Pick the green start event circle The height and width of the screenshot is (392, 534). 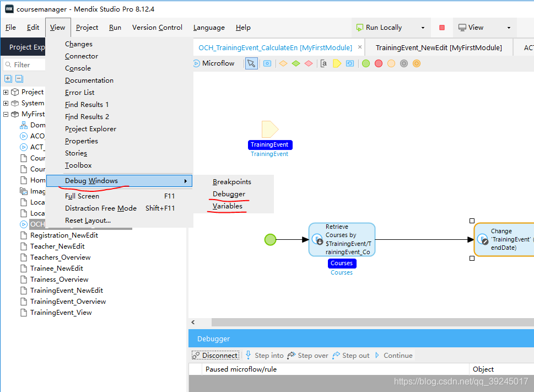coord(366,63)
